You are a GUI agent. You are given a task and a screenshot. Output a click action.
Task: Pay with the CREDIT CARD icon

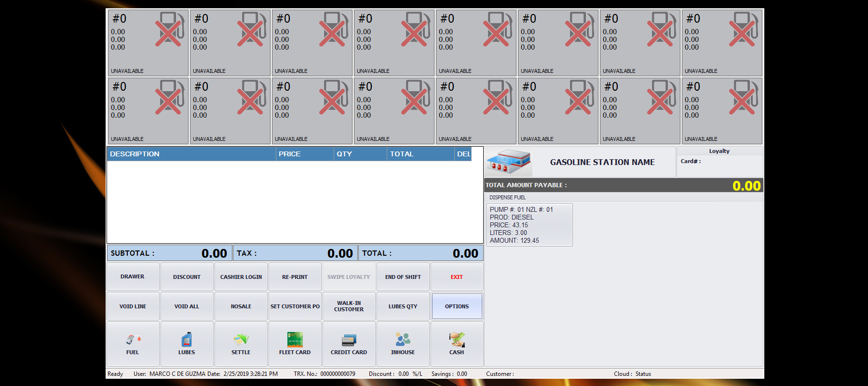pos(349,340)
